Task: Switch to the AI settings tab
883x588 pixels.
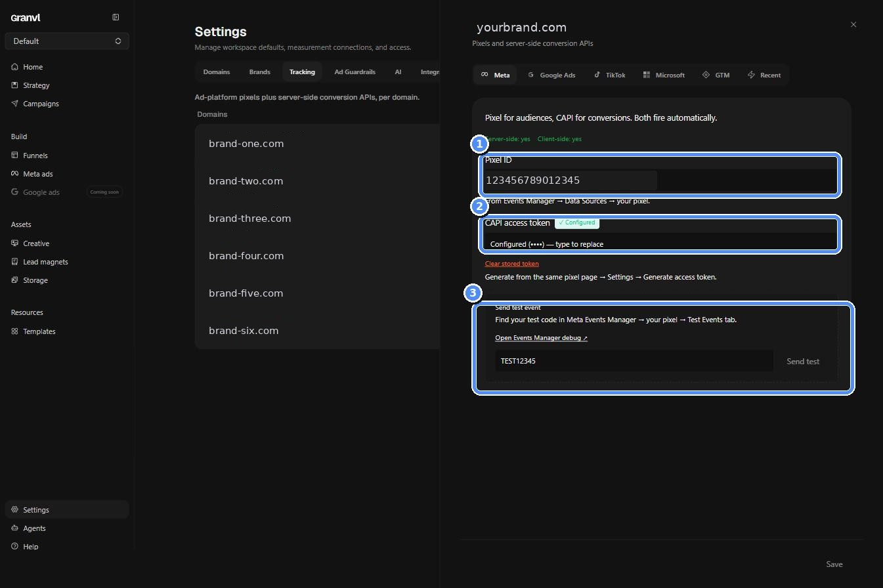Action: click(x=398, y=72)
